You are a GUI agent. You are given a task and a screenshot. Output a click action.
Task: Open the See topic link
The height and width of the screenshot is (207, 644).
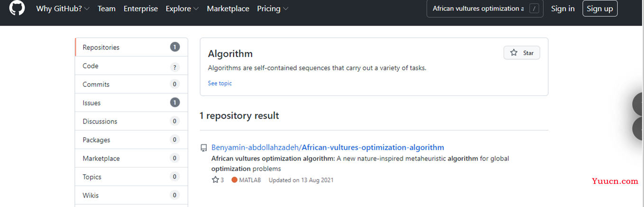(220, 83)
